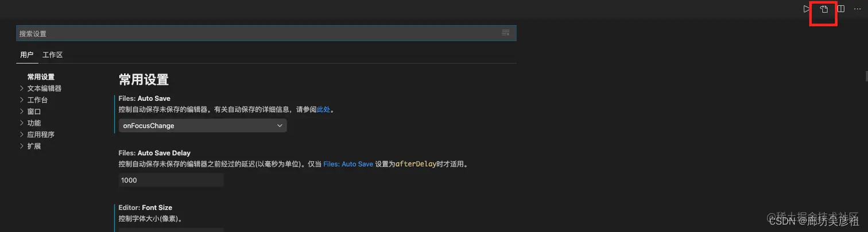Open the More Actions ellipsis menu
Viewport: 868px width, 232px height.
tap(858, 9)
